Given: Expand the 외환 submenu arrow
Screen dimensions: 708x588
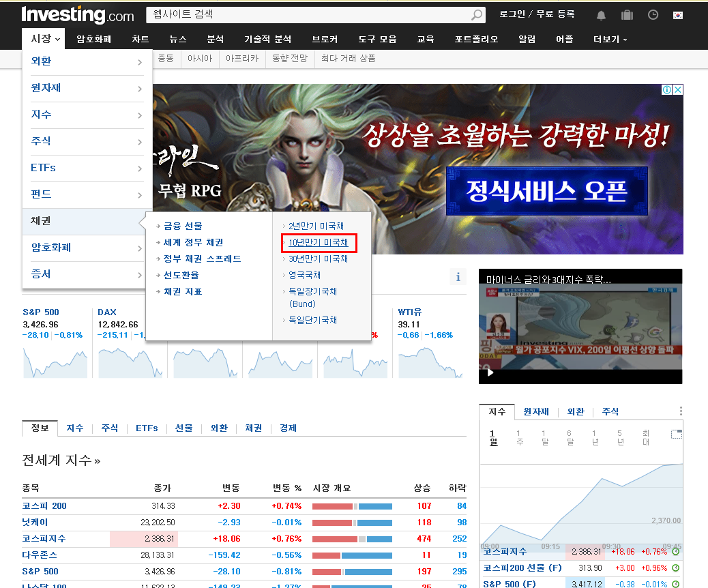Looking at the screenshot, I should pyautogui.click(x=140, y=62).
